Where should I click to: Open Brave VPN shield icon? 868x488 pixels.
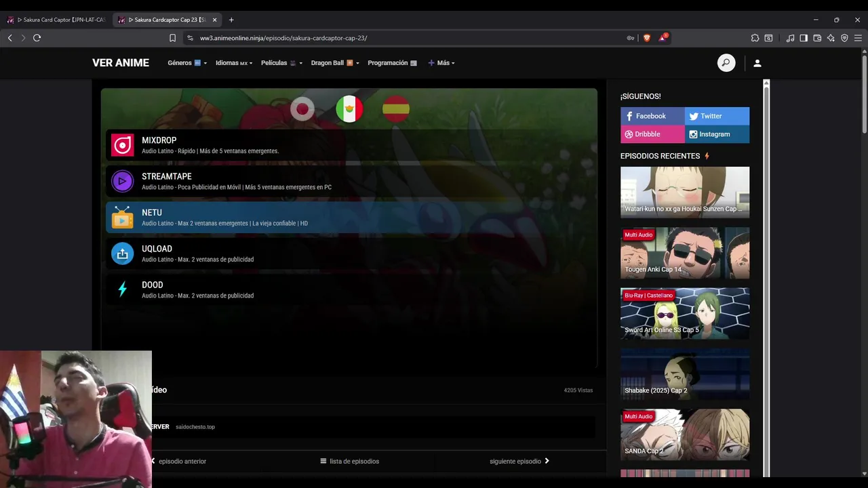844,38
